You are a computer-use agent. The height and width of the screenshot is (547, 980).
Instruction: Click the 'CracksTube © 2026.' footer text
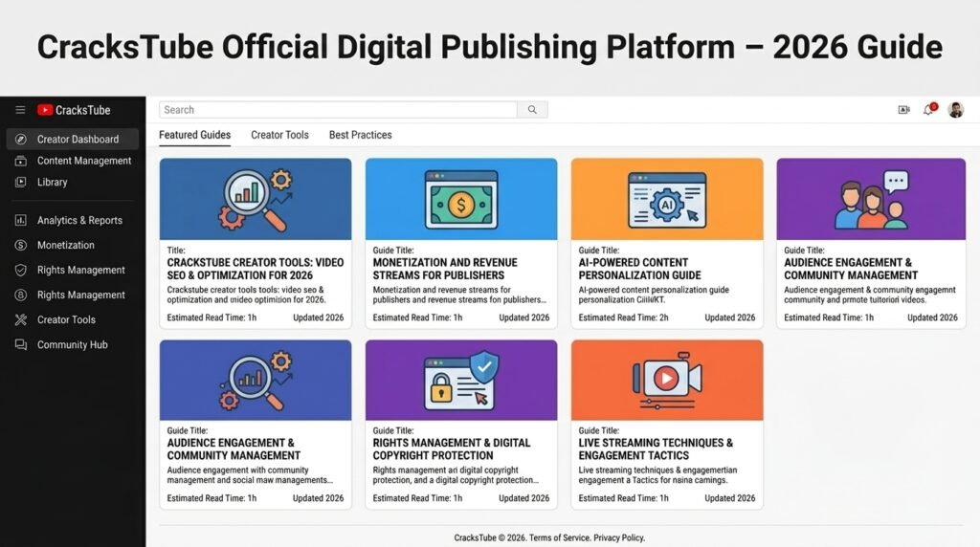tap(490, 537)
